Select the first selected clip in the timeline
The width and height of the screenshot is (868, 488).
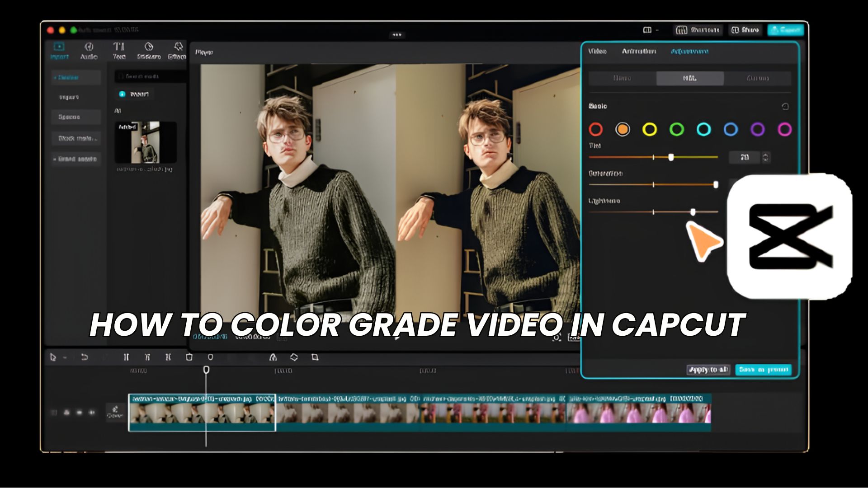[x=202, y=413]
